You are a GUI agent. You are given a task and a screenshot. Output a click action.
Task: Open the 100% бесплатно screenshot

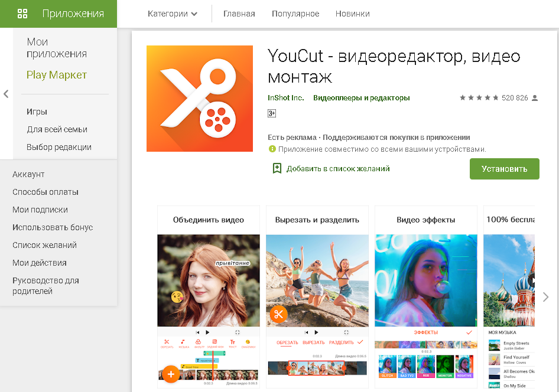click(509, 297)
